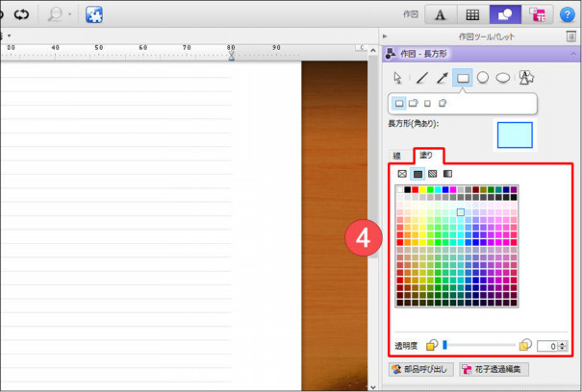Open the magnifier search tool
This screenshot has height=392, width=582.
pyautogui.click(x=55, y=14)
